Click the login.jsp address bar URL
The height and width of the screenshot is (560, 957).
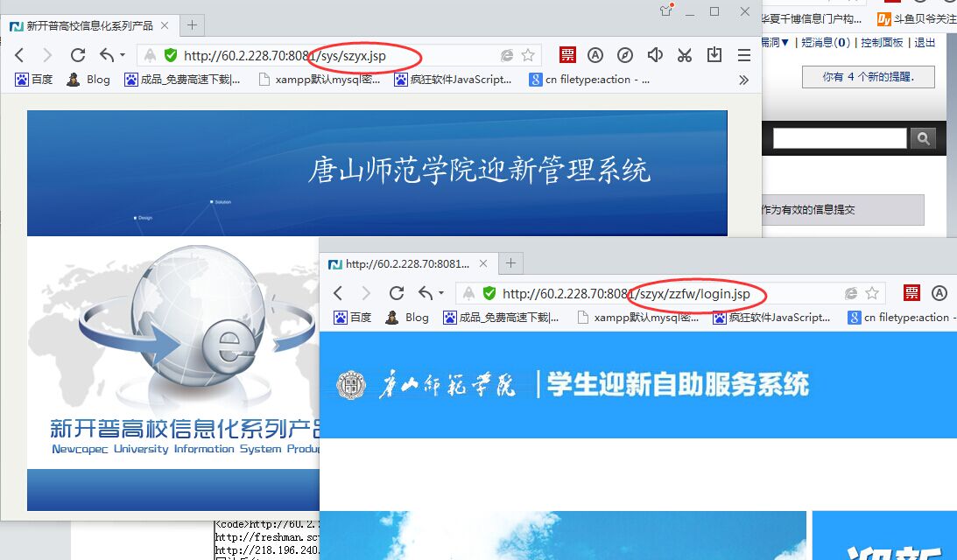626,293
